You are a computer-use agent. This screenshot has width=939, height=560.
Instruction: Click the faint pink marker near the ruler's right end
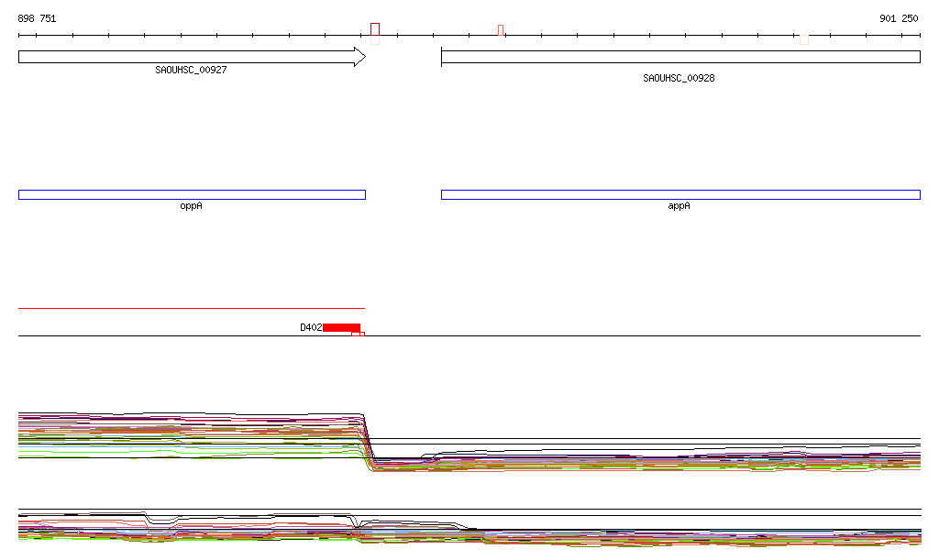tap(804, 39)
